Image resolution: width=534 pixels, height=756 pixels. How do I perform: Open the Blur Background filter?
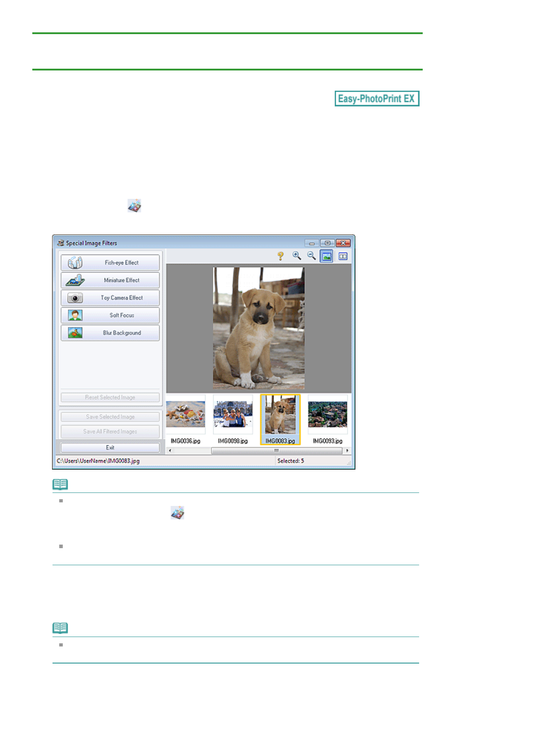tap(110, 333)
